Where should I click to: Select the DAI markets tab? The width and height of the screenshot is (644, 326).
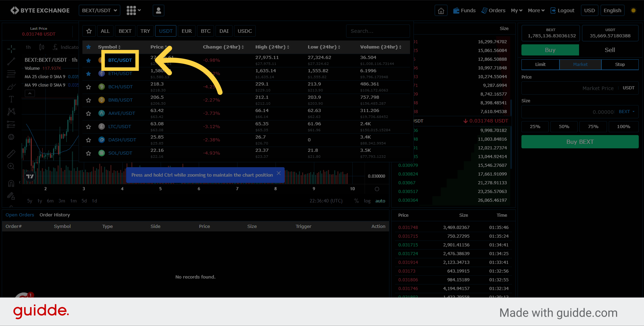(x=224, y=31)
